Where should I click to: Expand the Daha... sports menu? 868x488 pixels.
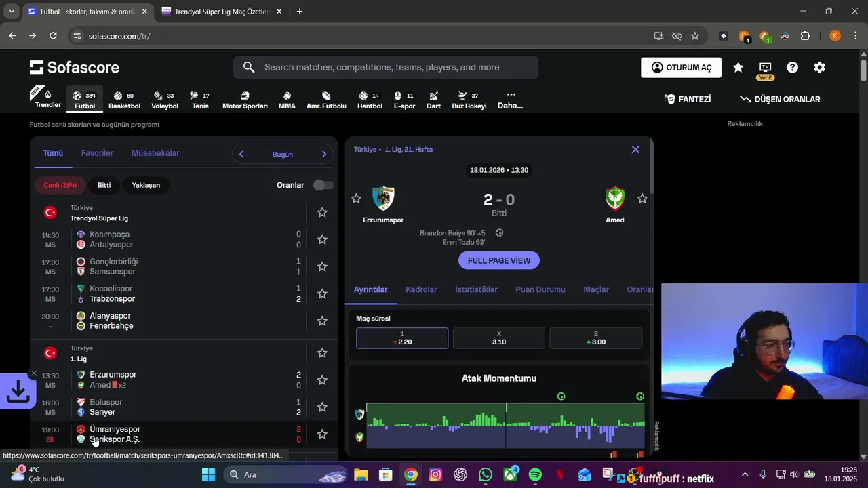tap(511, 100)
